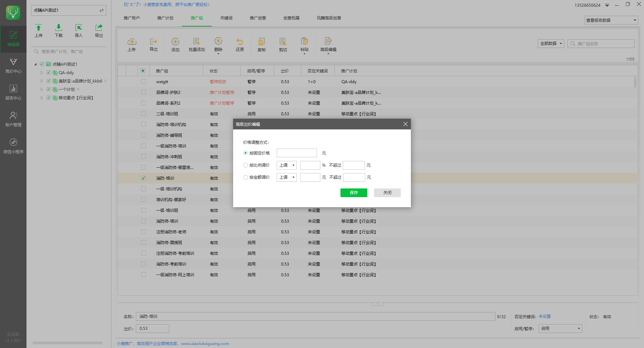Click the 添加 plus icon

(x=175, y=42)
